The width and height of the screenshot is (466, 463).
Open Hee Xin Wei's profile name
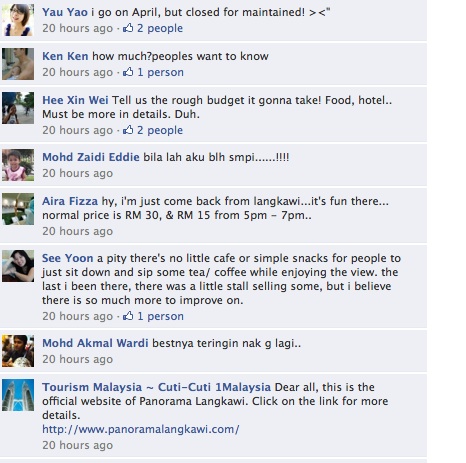pos(75,100)
